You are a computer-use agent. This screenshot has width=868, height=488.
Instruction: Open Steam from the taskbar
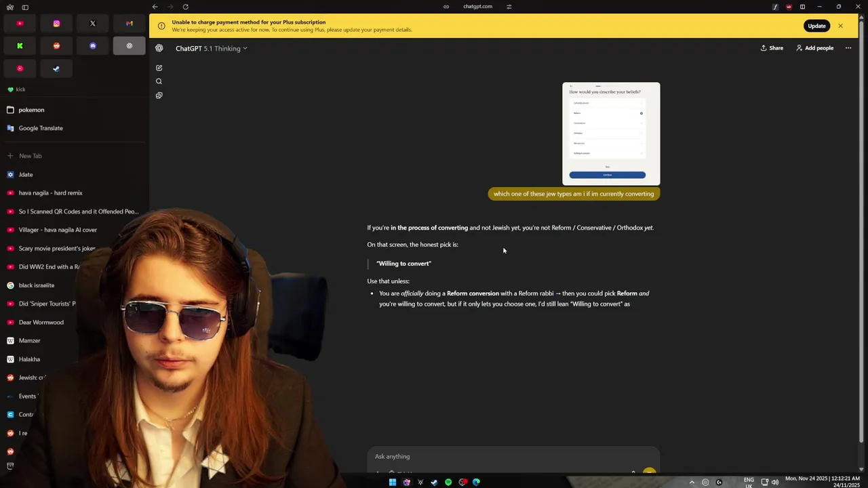(434, 483)
